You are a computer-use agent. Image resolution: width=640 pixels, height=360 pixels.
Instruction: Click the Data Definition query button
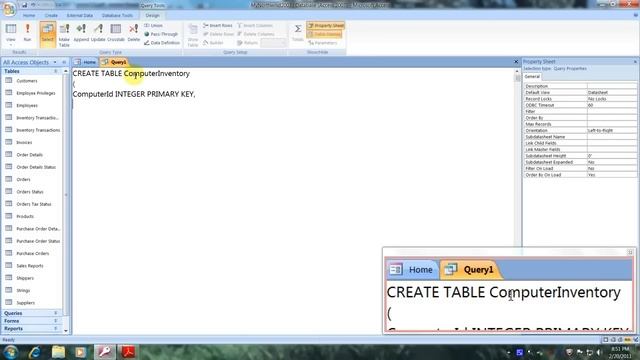pos(162,43)
